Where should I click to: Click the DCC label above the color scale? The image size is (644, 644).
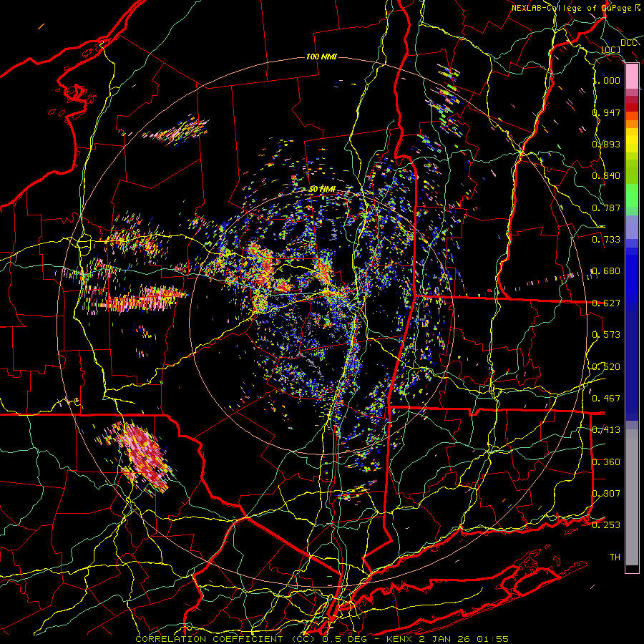[628, 43]
